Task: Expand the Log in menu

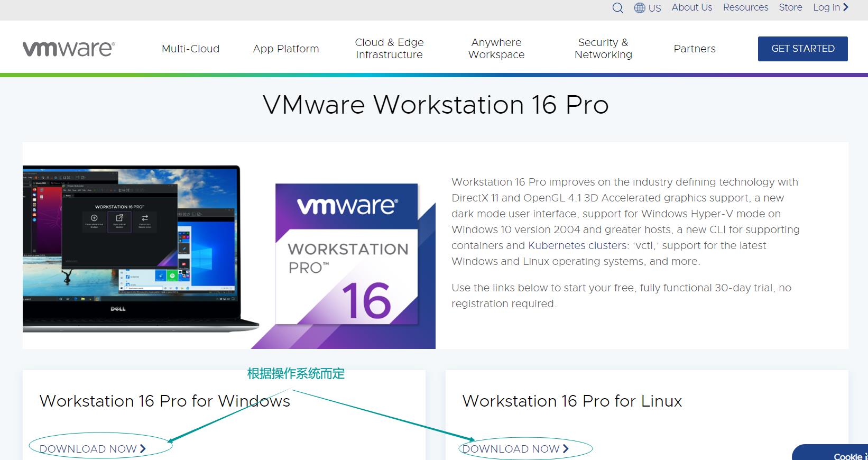Action: [830, 7]
